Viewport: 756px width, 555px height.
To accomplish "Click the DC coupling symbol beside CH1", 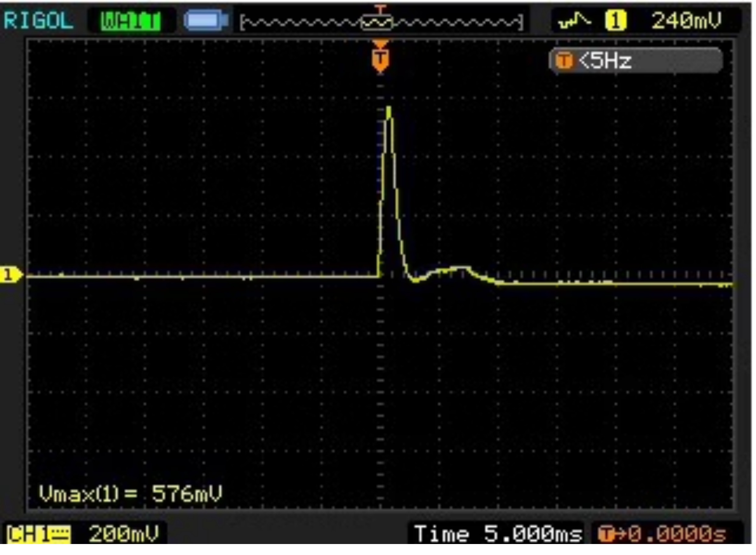I will point(60,534).
